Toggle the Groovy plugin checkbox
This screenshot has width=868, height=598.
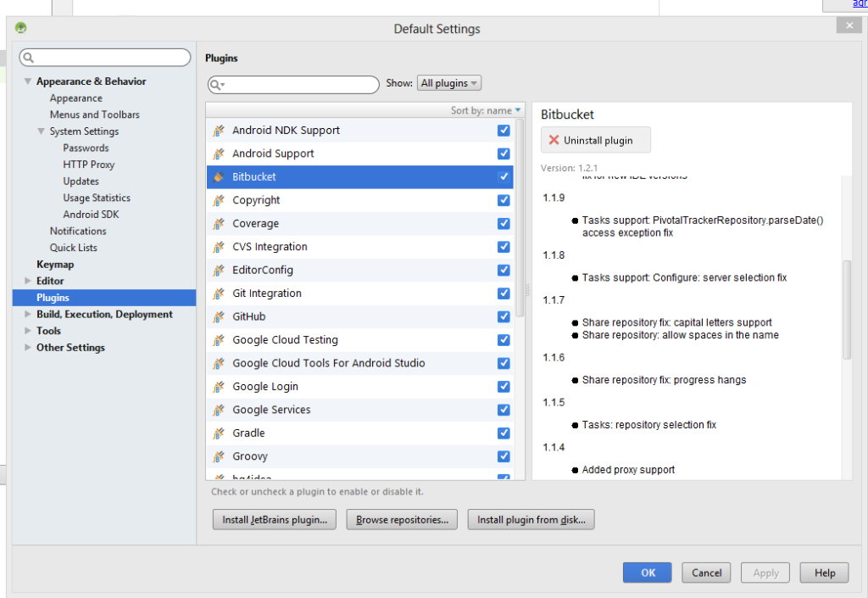504,456
